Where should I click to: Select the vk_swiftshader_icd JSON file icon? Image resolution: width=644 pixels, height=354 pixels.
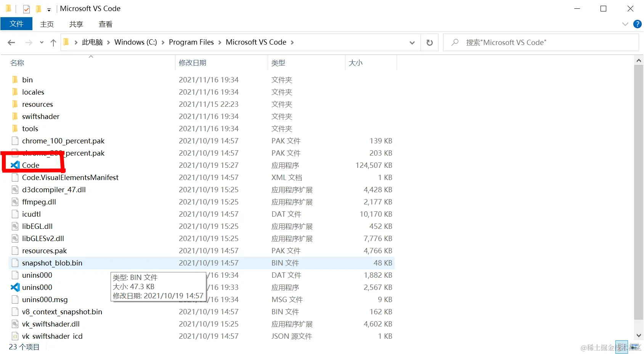[x=15, y=336]
